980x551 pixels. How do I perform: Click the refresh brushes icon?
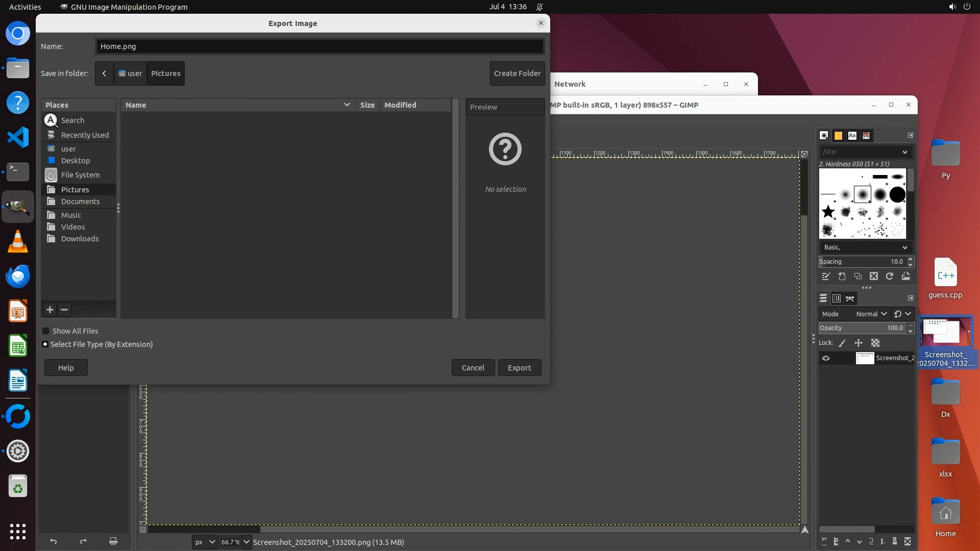point(890,276)
